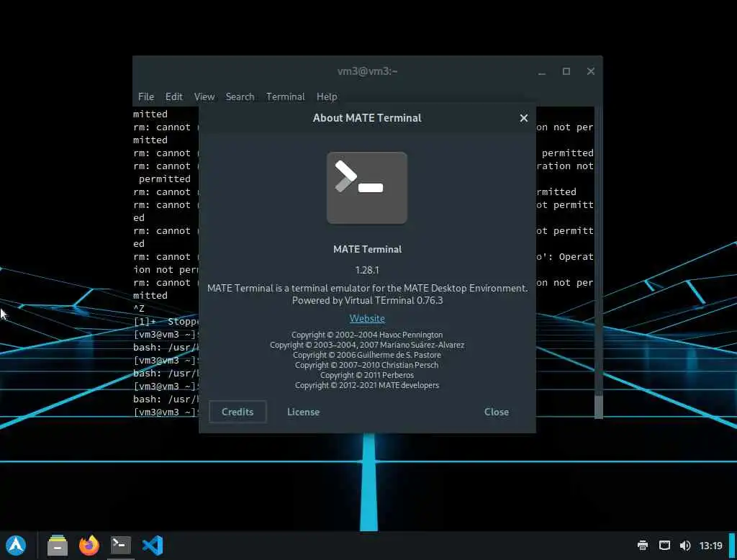The height and width of the screenshot is (560, 737).
Task: Follow the Website link
Action: pyautogui.click(x=367, y=318)
